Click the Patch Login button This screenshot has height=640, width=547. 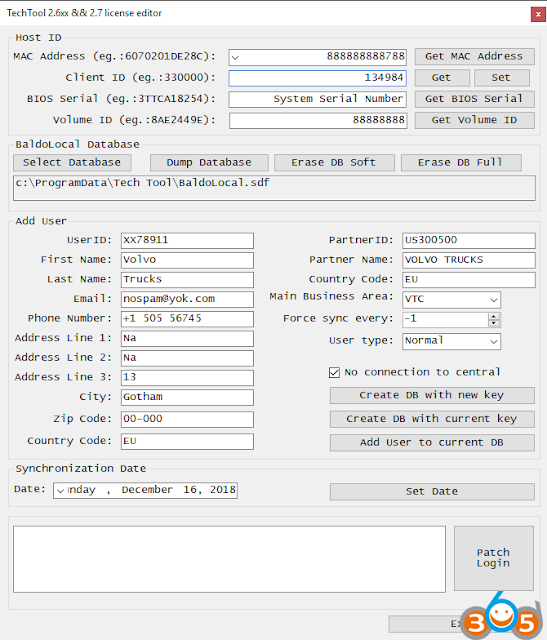[x=494, y=558]
